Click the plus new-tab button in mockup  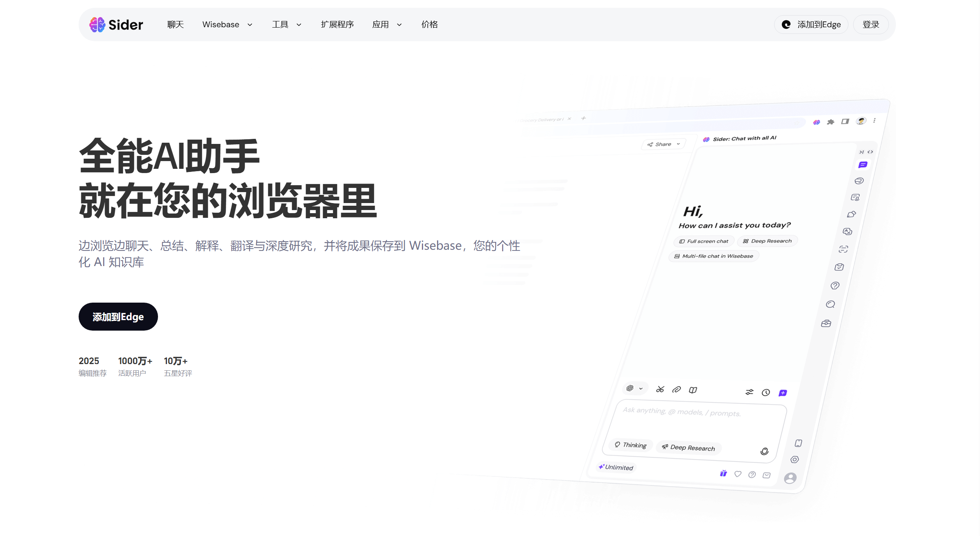tap(583, 118)
